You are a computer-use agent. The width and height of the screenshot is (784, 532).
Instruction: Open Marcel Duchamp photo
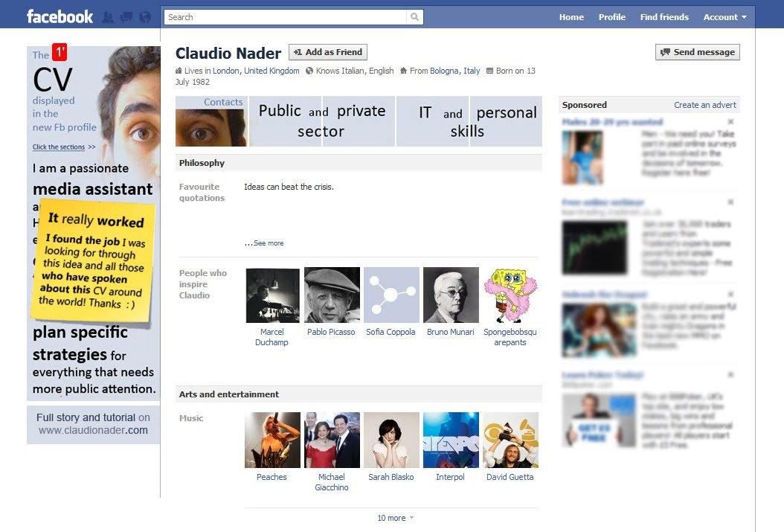272,295
